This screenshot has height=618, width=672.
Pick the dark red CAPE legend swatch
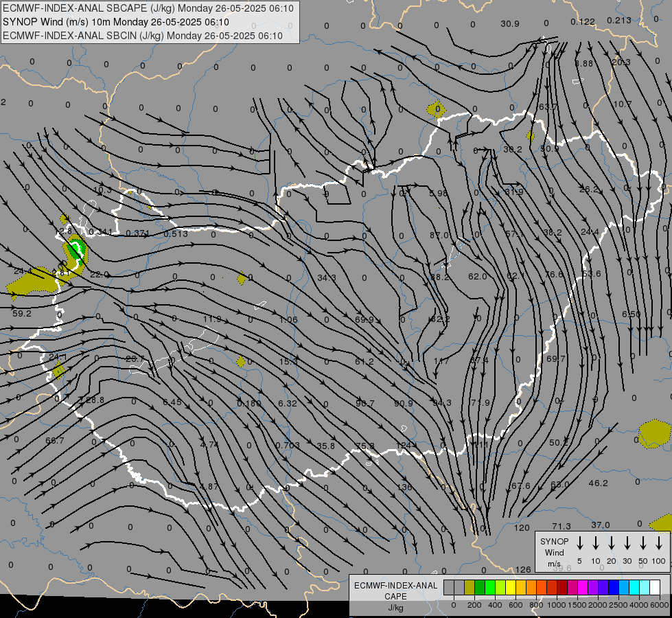[562, 588]
